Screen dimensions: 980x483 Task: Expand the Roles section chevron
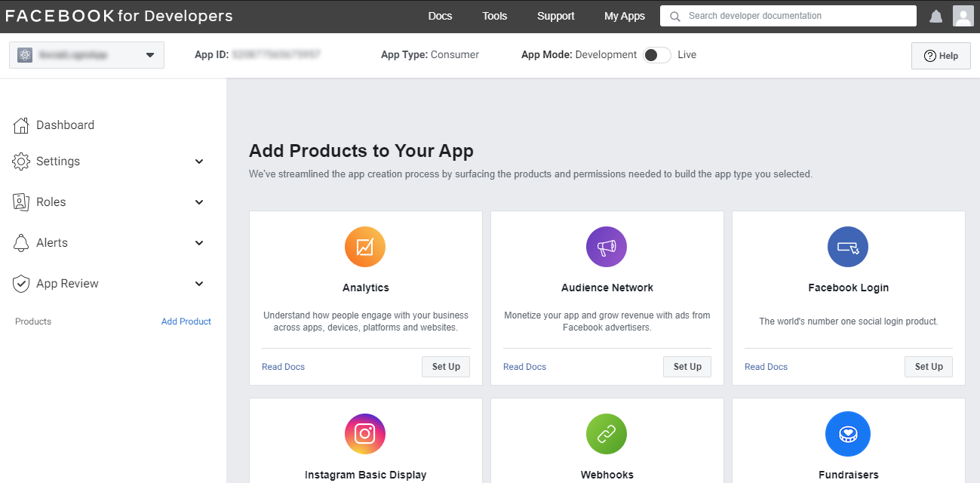tap(199, 202)
